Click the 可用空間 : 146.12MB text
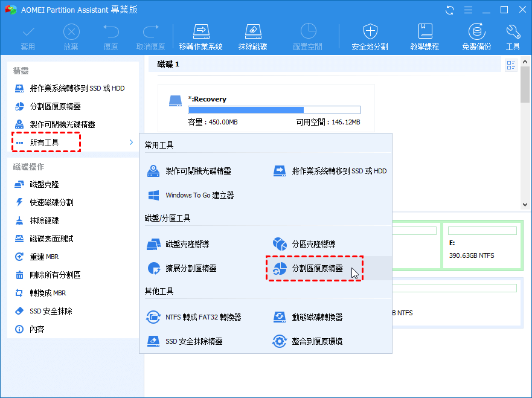Image resolution: width=532 pixels, height=398 pixels. click(x=328, y=122)
